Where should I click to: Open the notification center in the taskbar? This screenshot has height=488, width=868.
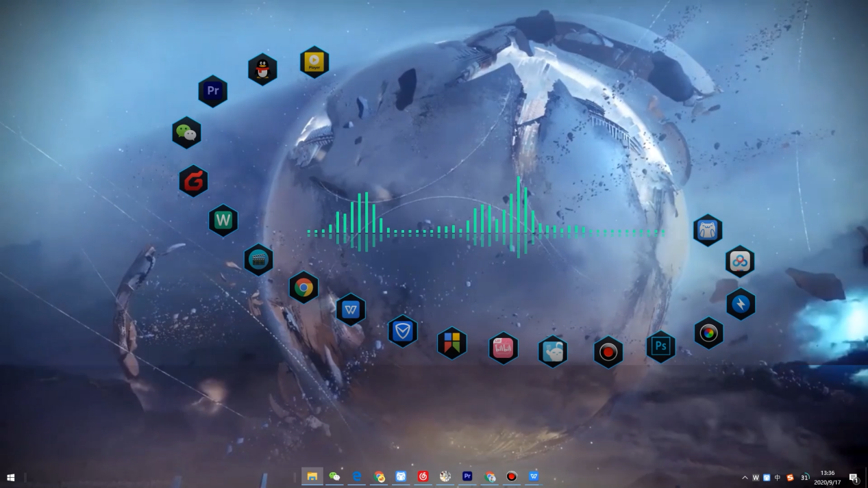[854, 478]
